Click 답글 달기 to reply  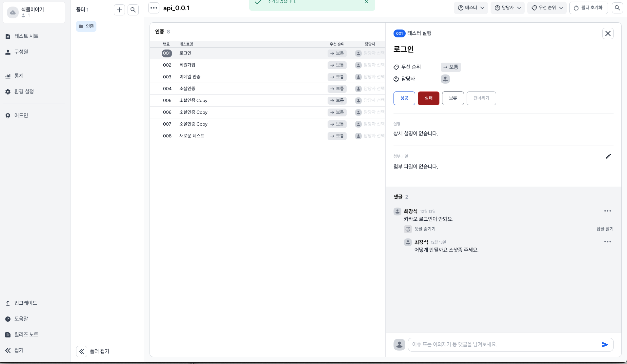(605, 229)
